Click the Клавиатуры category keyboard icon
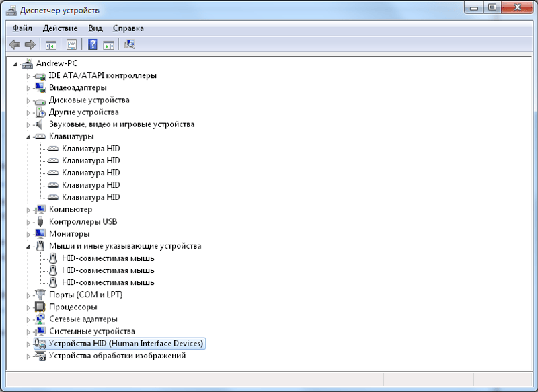The height and width of the screenshot is (392, 538). (40, 136)
